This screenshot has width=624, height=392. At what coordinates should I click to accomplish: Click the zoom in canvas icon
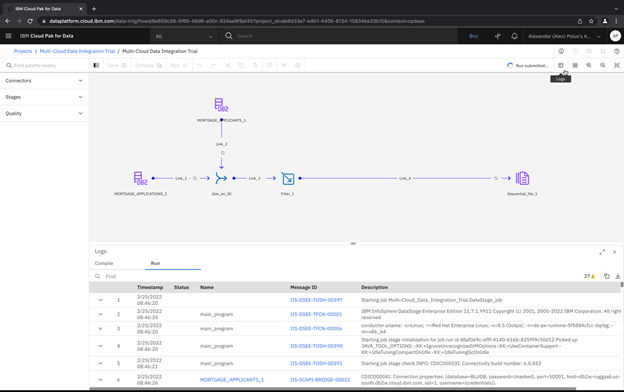pos(589,65)
